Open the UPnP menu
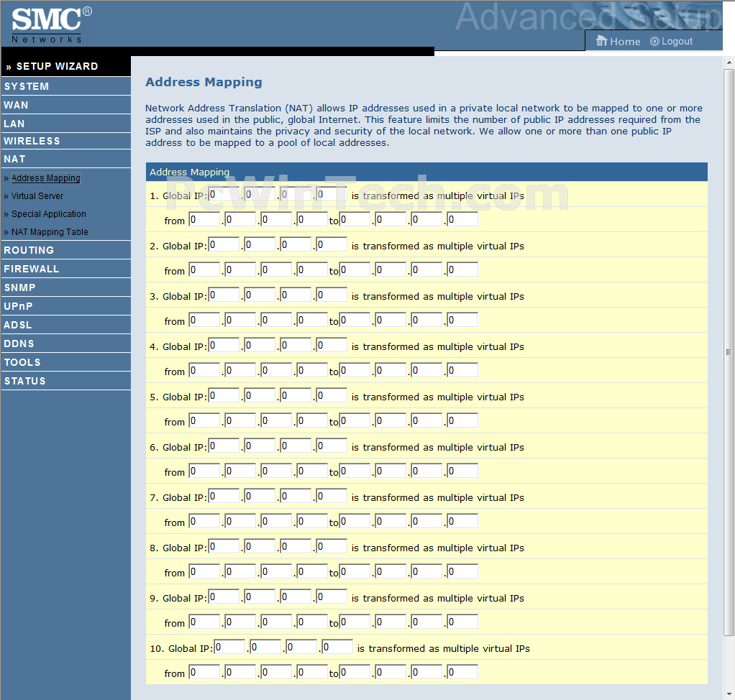 65,306
